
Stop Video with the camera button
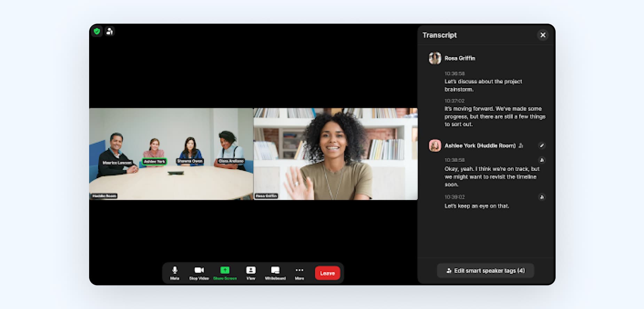[199, 273]
